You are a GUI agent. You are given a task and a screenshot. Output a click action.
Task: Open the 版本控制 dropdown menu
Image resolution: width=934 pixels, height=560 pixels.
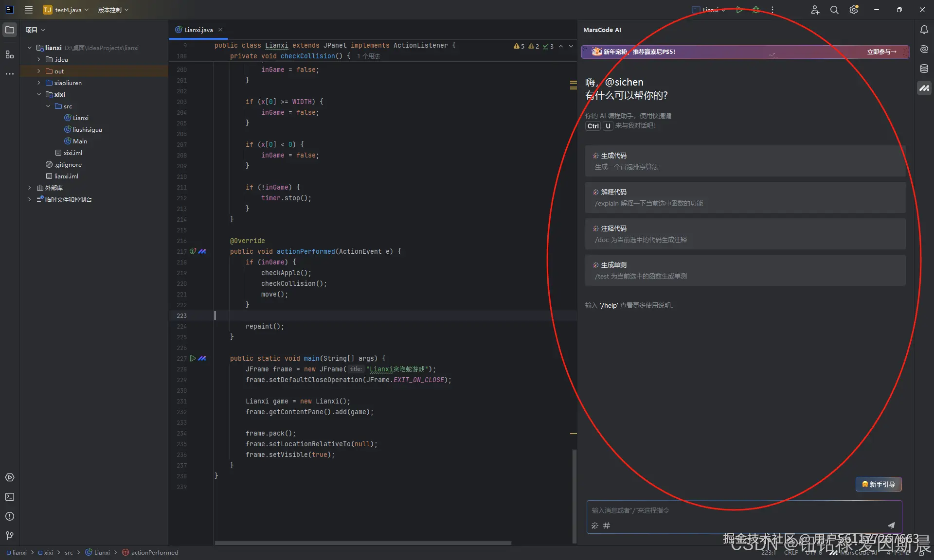(113, 10)
